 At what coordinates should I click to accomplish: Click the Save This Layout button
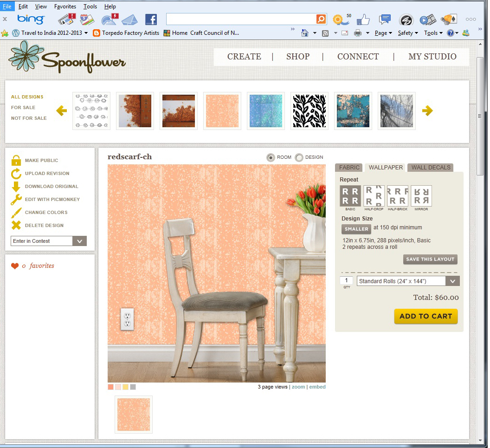(x=430, y=260)
